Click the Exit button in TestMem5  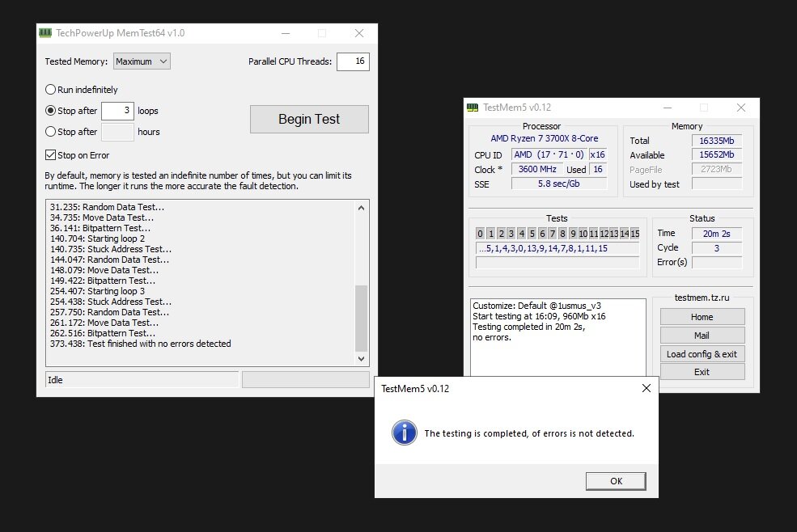point(702,372)
